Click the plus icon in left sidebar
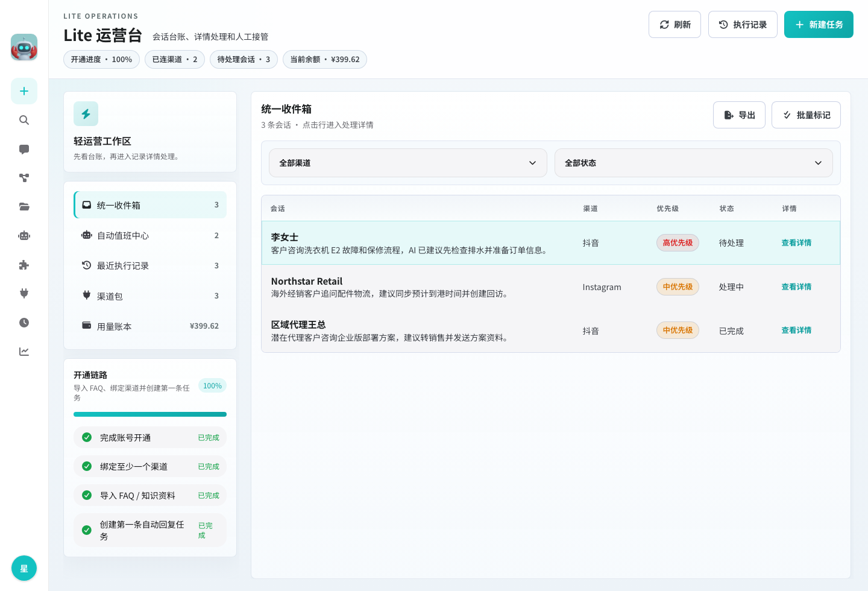 (x=24, y=91)
